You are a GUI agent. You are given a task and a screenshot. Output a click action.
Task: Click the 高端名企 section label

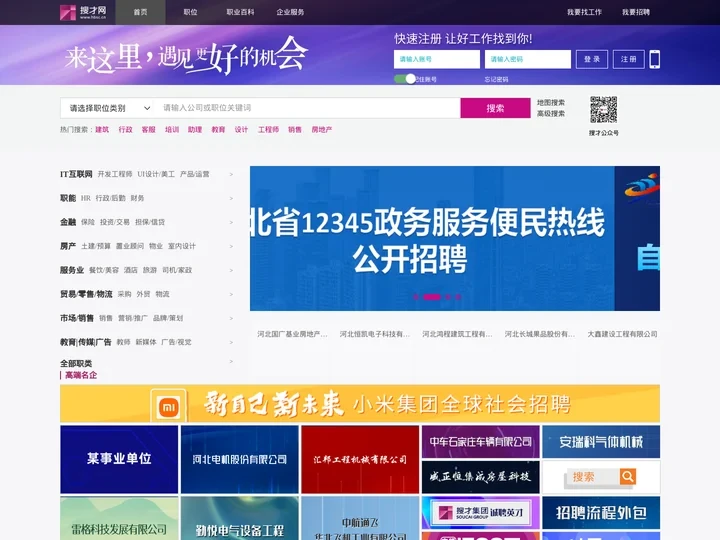click(81, 375)
